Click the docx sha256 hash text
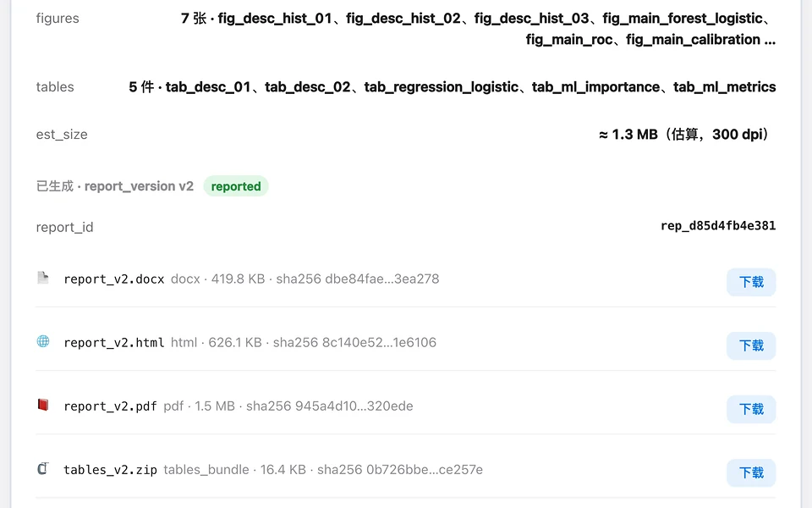812x508 pixels. [357, 279]
